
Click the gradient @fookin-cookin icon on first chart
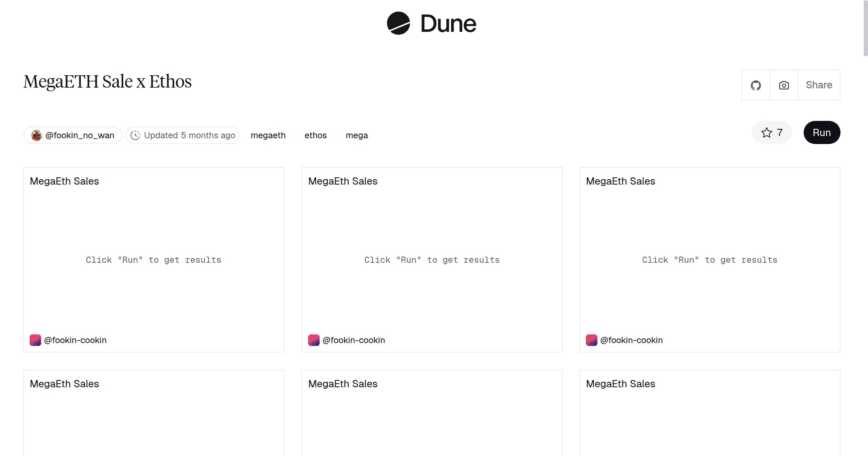[x=35, y=340]
